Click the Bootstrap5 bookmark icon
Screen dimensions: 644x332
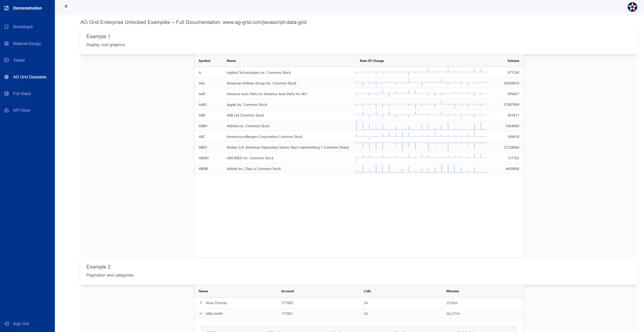6,27
